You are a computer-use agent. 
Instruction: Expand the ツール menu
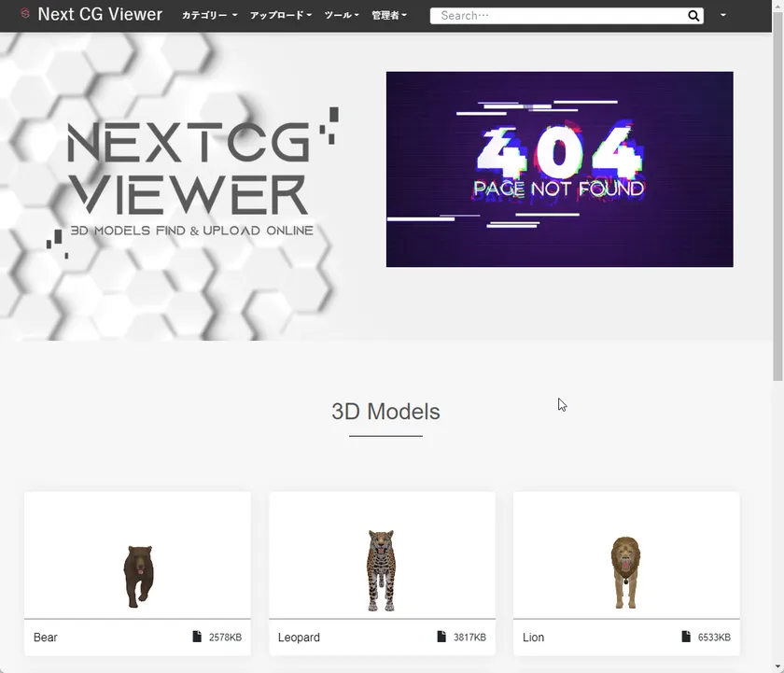(342, 16)
